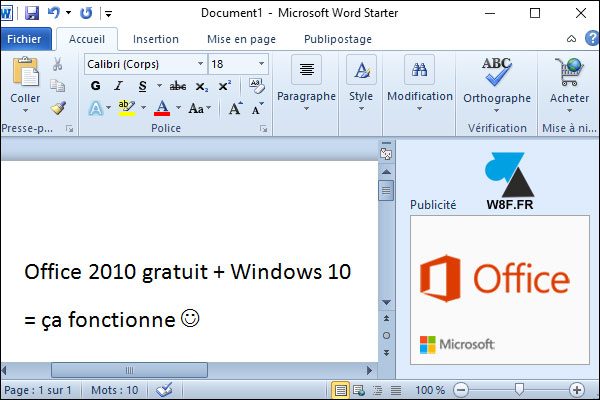
Task: Go to next page double-arrow
Action: coord(386,353)
